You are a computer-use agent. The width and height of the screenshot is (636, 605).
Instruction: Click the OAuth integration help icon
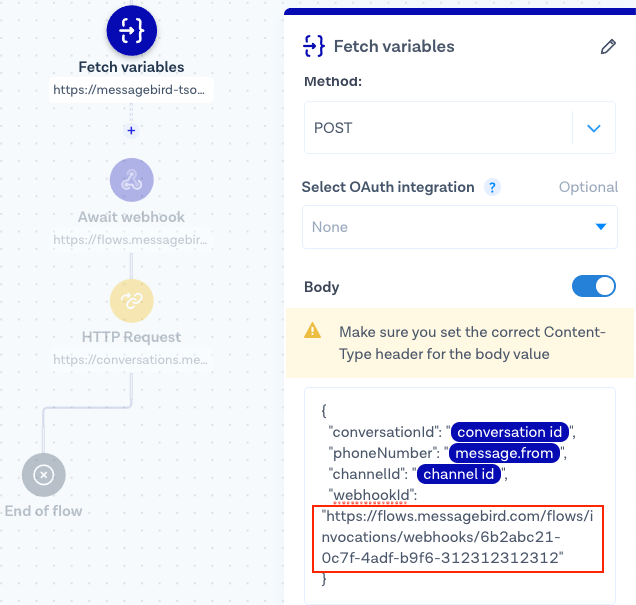click(492, 187)
